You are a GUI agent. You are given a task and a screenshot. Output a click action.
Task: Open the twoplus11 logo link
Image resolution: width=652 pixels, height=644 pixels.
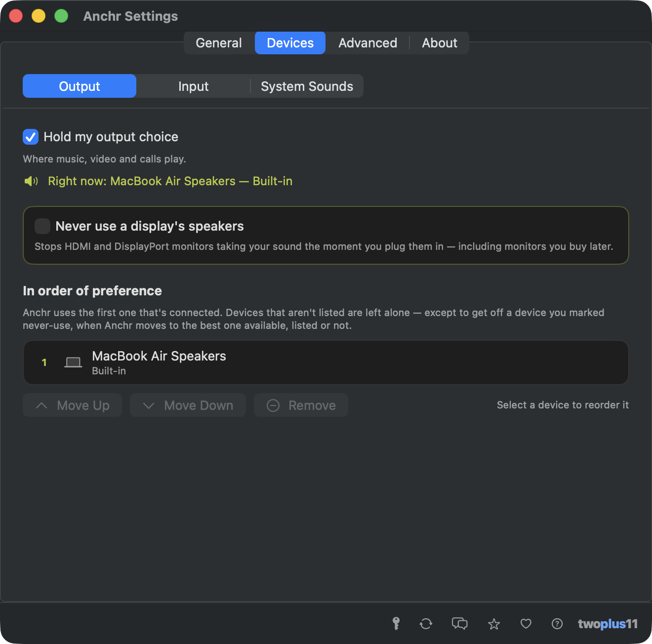[608, 624]
